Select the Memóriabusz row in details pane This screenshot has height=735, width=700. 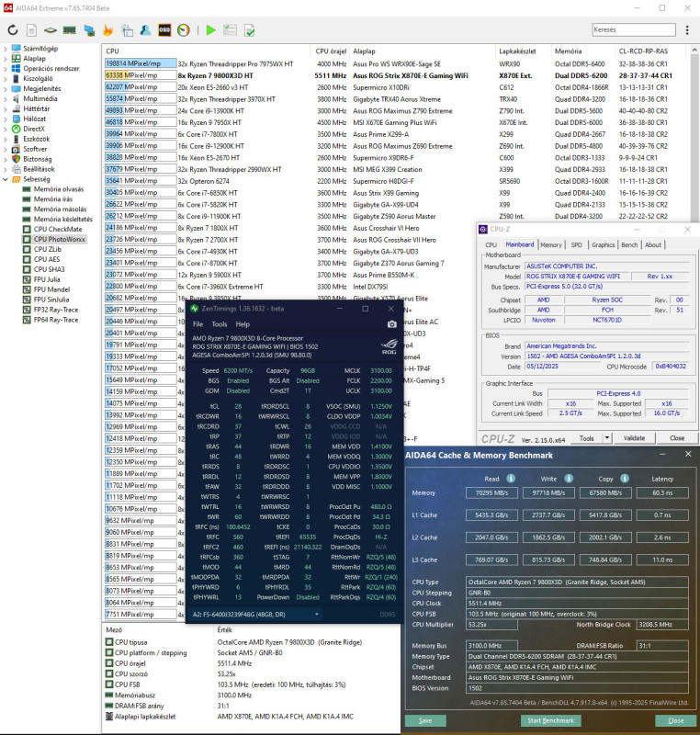click(251, 695)
